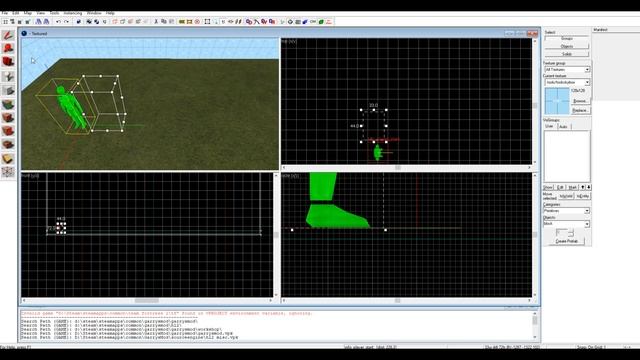Open the Help menu
The image size is (640, 360).
(x=110, y=13)
